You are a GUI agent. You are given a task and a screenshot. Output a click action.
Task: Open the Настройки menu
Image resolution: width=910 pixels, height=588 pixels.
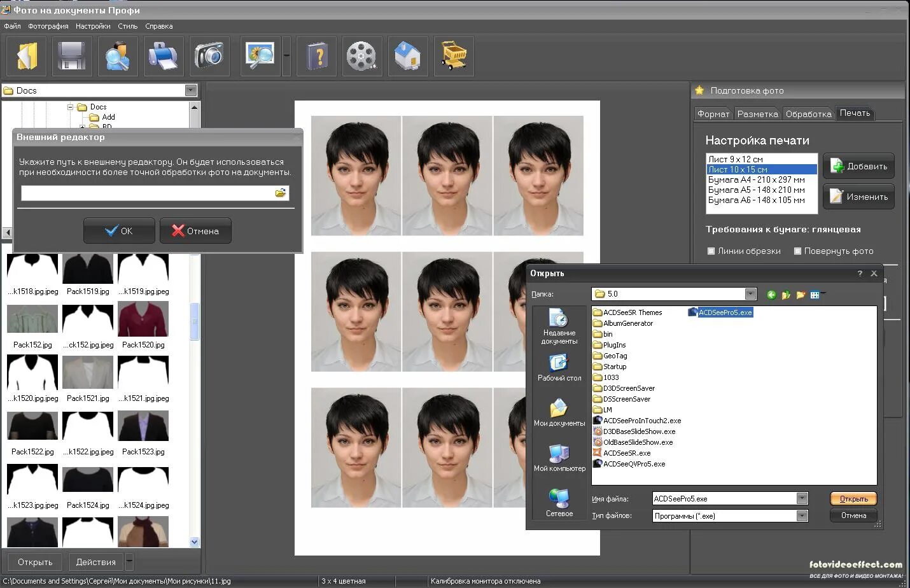point(93,26)
